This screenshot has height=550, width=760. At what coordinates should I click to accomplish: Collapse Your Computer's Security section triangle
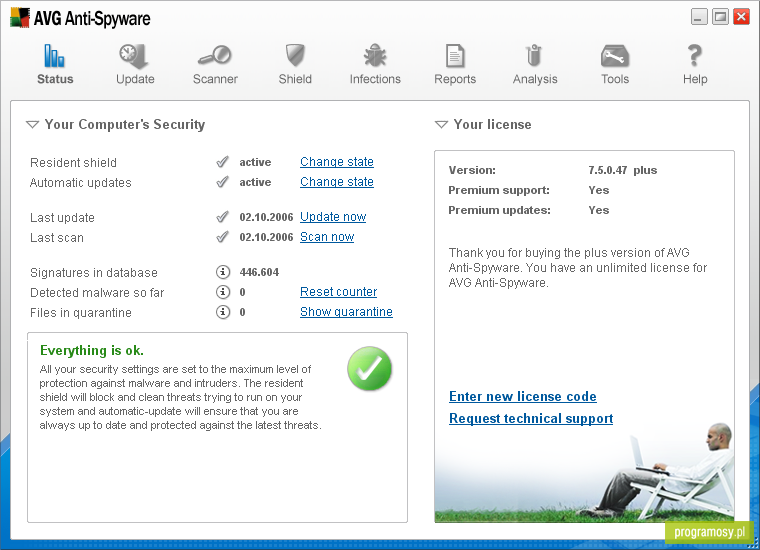pyautogui.click(x=32, y=125)
